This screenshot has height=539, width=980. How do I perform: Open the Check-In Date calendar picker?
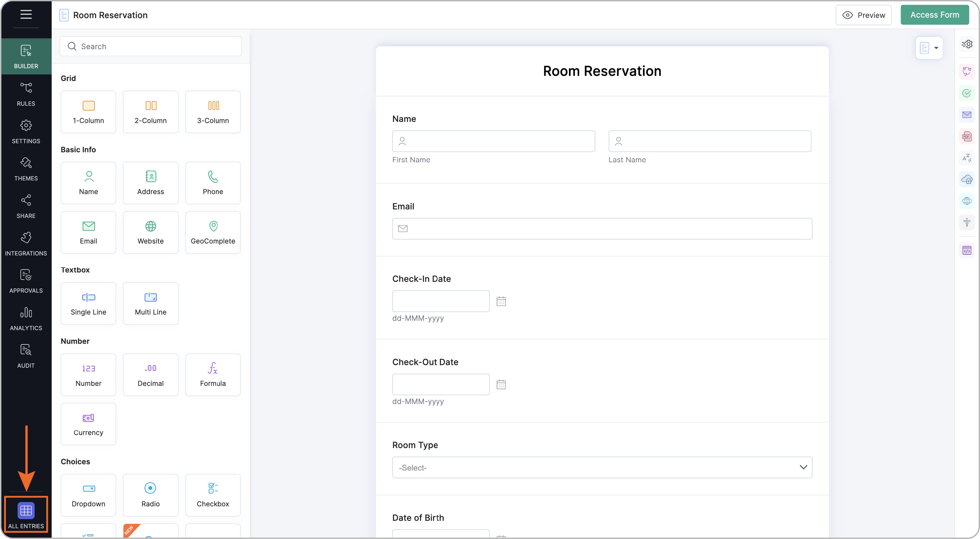(x=501, y=301)
